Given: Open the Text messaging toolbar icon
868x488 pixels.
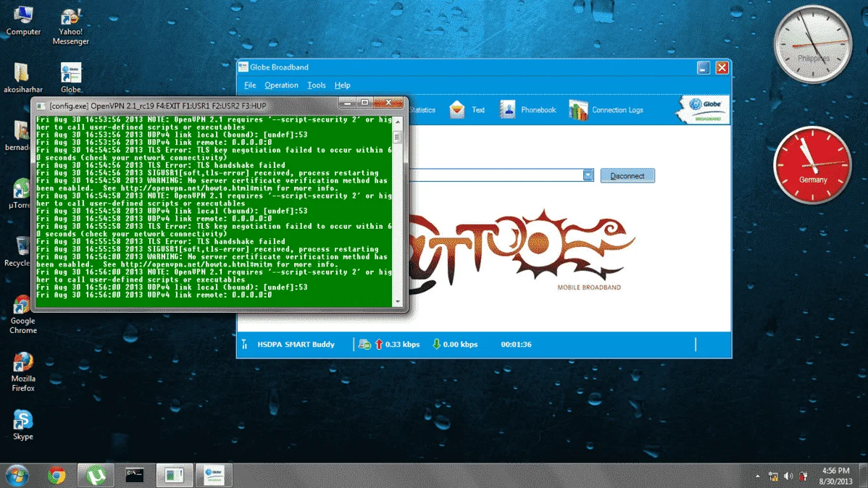Looking at the screenshot, I should pos(467,109).
